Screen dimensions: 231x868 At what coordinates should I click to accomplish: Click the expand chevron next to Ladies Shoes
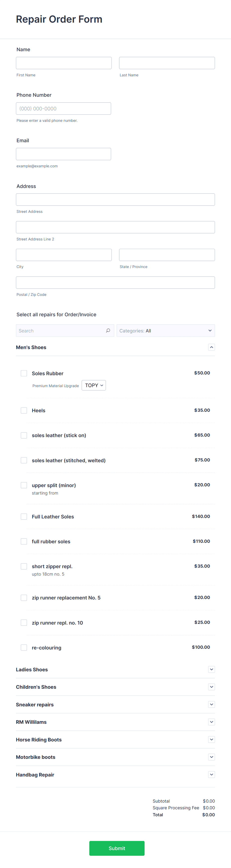(211, 669)
